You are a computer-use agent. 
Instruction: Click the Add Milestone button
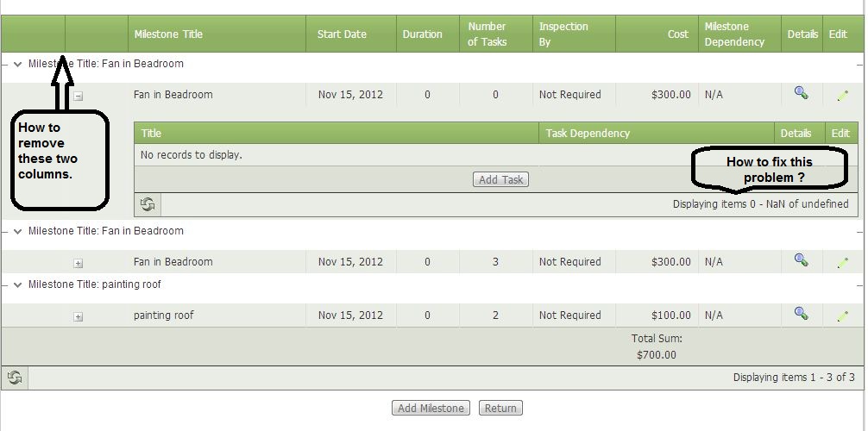pyautogui.click(x=431, y=408)
